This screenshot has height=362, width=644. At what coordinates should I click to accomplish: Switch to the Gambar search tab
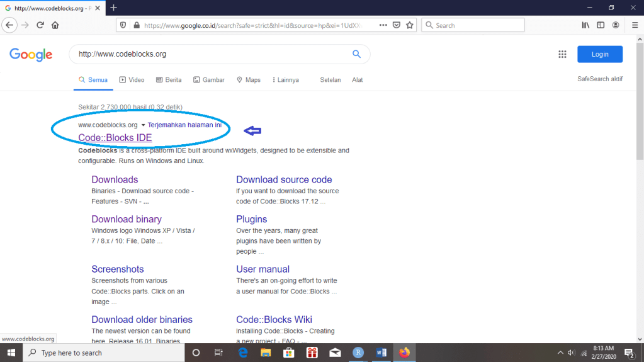pos(209,80)
